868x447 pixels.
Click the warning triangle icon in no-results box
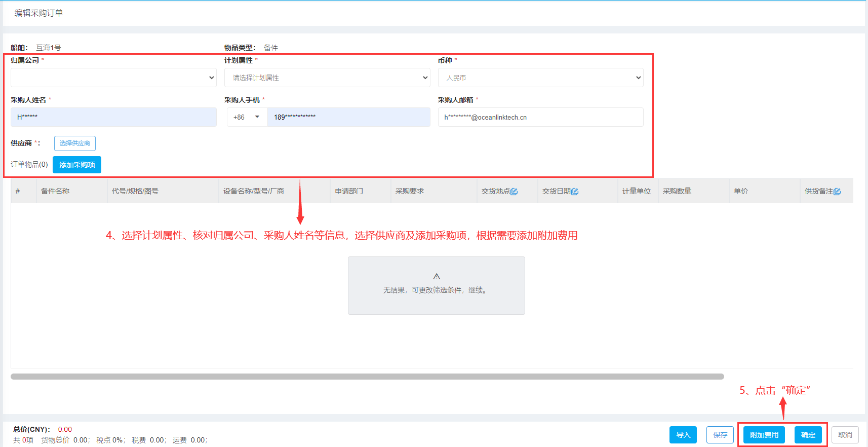click(437, 276)
